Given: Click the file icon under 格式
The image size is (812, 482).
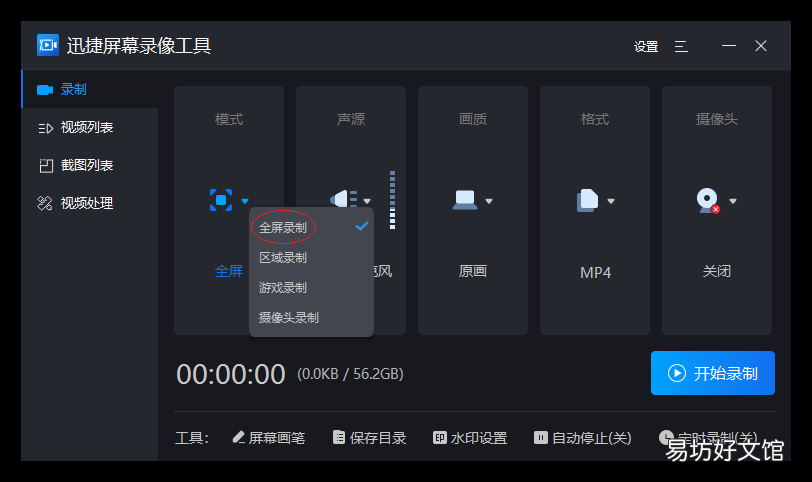Looking at the screenshot, I should point(587,200).
